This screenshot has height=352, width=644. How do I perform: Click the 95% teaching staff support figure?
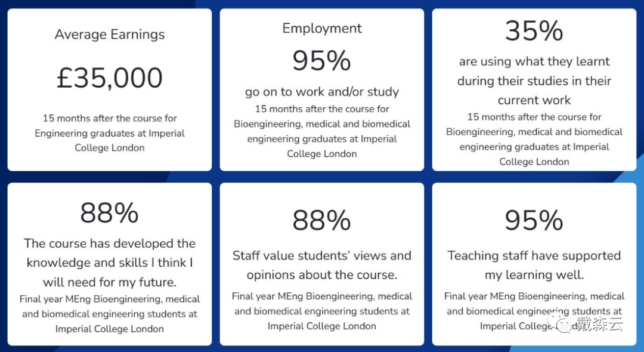pyautogui.click(x=534, y=220)
